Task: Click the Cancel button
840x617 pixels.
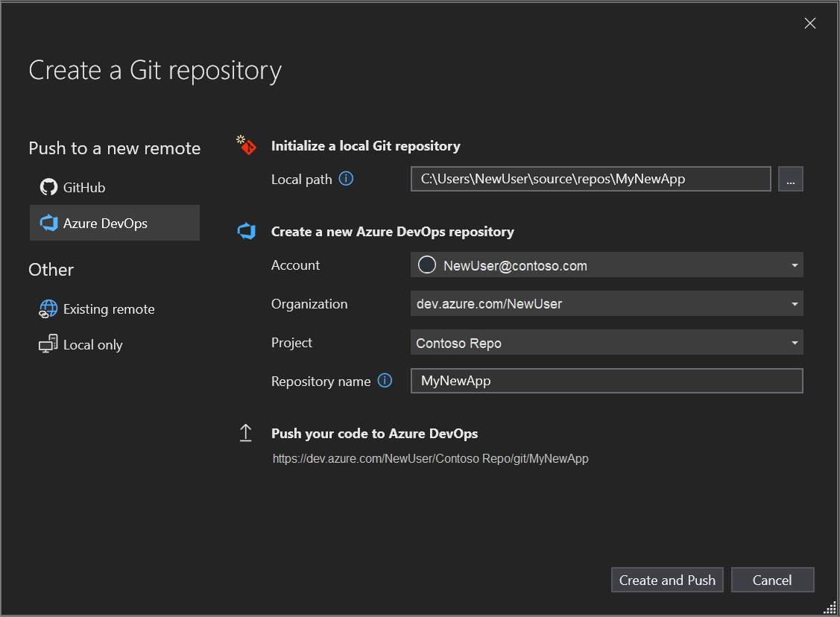Action: point(772,580)
